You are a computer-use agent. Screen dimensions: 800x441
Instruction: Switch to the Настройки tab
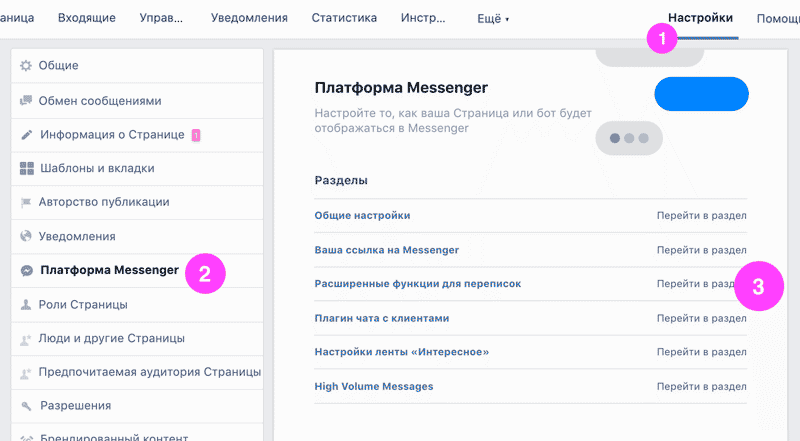point(700,18)
